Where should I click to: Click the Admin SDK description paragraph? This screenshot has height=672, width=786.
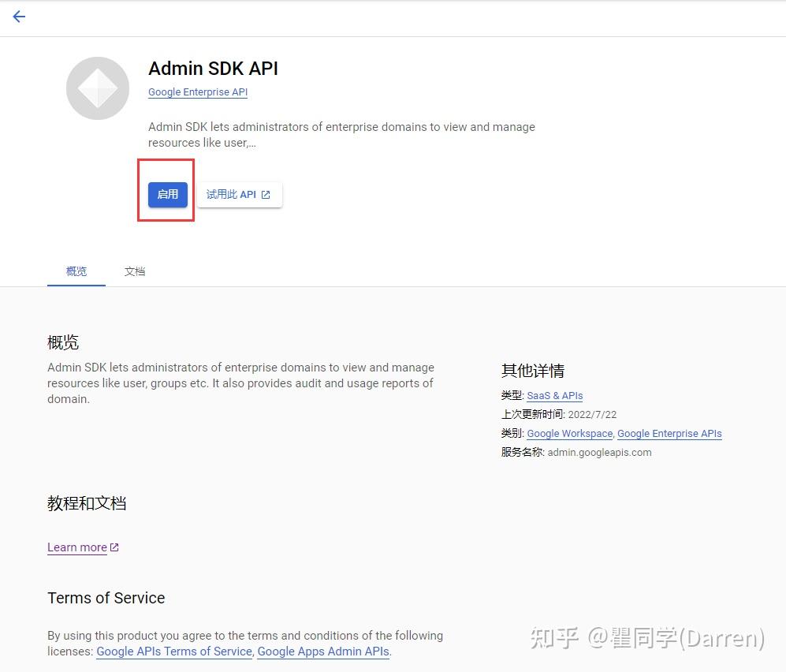(x=341, y=134)
